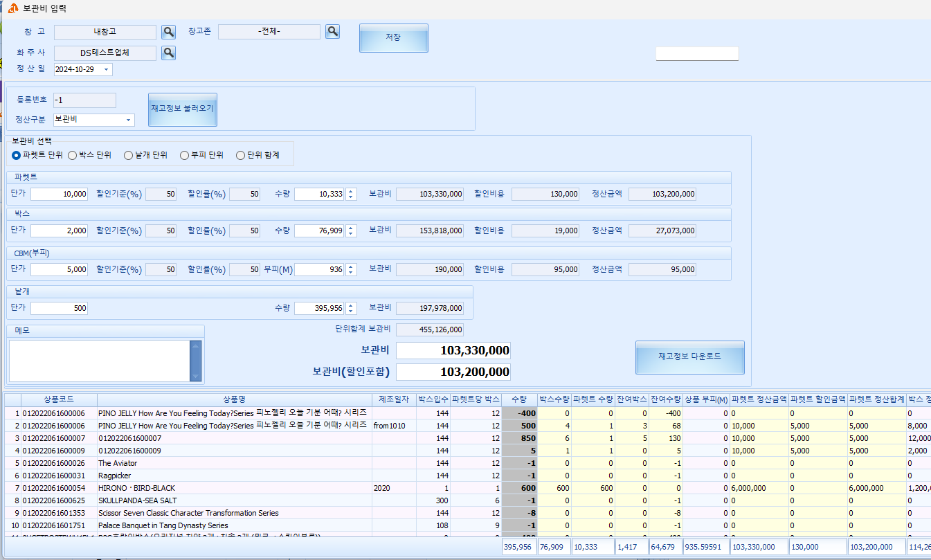This screenshot has width=931, height=560.
Task: Click the 등록번호 field showing -1
Action: [x=84, y=100]
